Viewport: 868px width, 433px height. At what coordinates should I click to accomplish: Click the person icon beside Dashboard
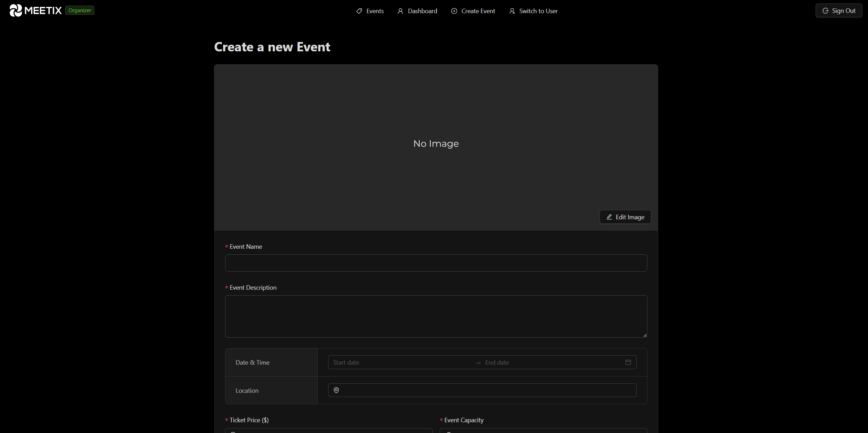400,11
